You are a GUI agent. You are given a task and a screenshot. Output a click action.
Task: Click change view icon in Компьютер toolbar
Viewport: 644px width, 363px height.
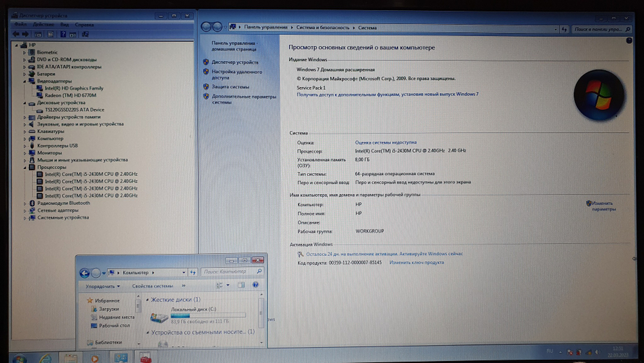220,285
